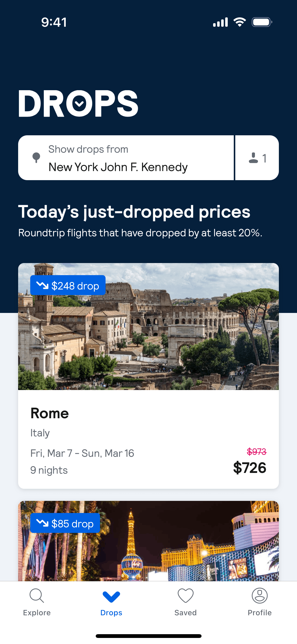Tap the chevron inside DROPS logo
This screenshot has height=644, width=297.
[79, 103]
